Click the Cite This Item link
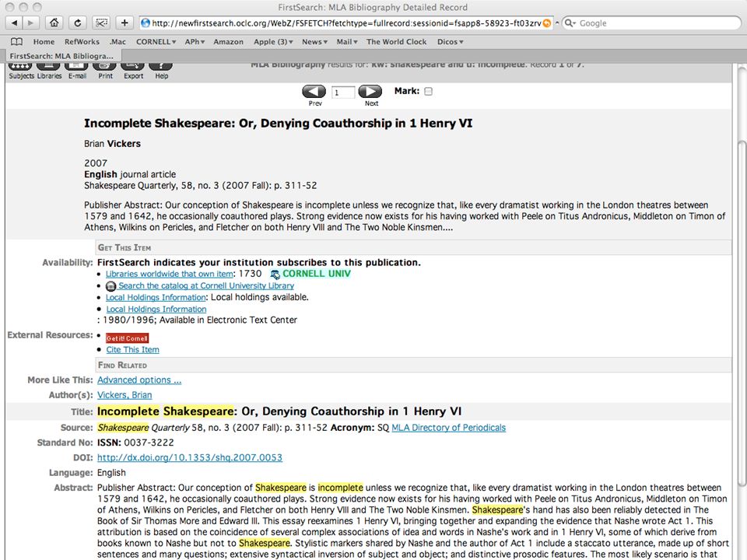Viewport: 747px width, 560px height. (132, 349)
